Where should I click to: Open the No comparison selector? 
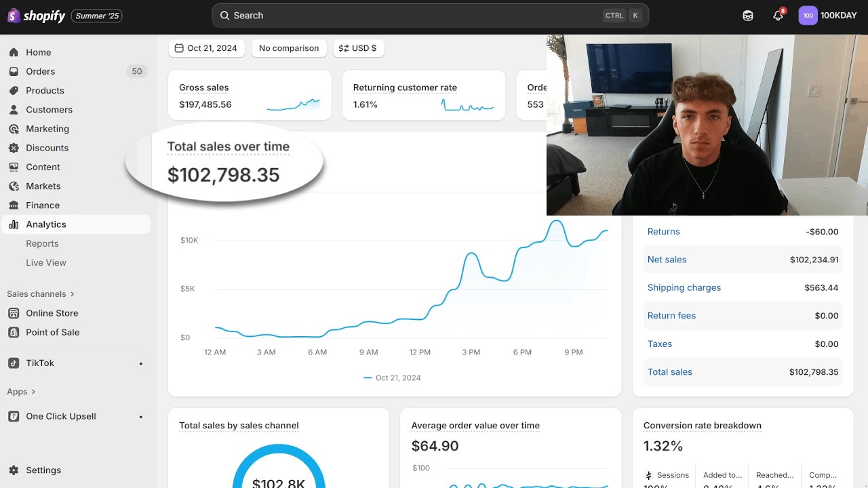(289, 48)
